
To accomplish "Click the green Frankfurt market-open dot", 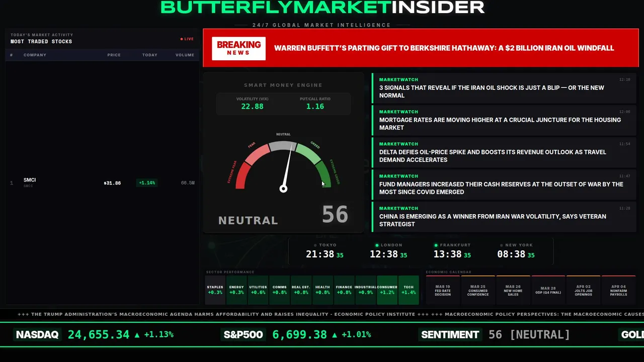I will tap(436, 245).
